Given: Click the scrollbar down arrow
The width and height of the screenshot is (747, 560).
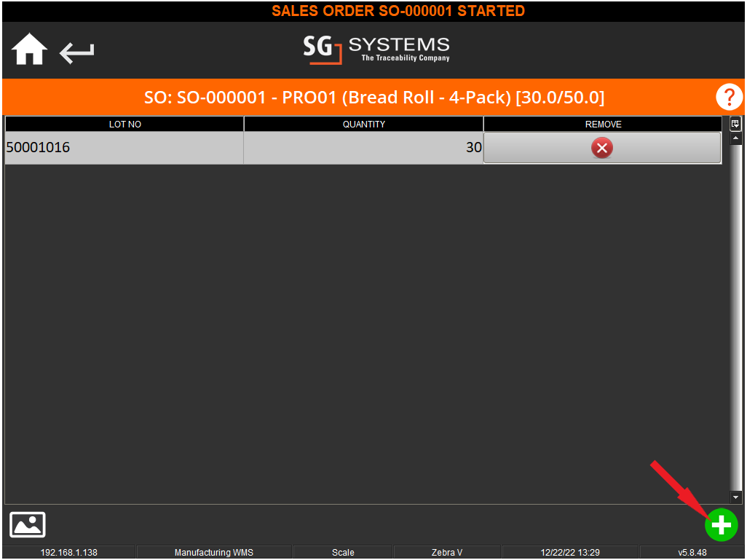Looking at the screenshot, I should 735,497.
